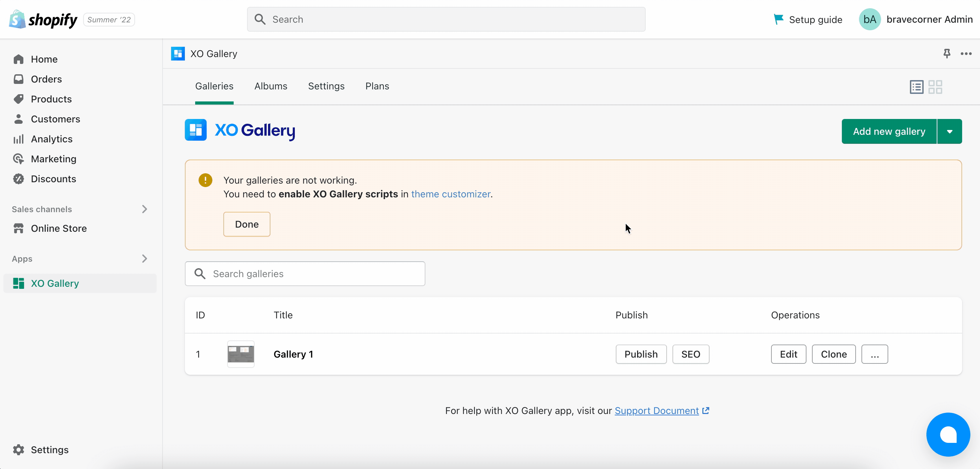Click the XO Gallery sidebar app icon

coord(18,283)
